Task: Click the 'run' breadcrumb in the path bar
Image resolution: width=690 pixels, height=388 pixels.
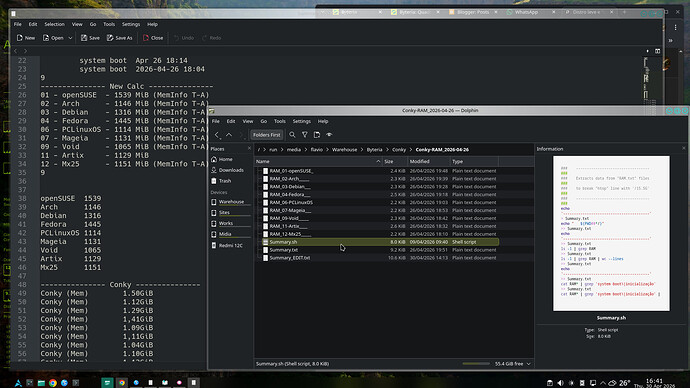Action: pyautogui.click(x=273, y=150)
